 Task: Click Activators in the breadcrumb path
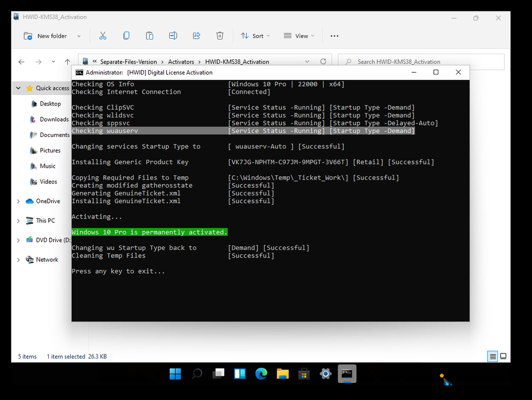click(181, 61)
